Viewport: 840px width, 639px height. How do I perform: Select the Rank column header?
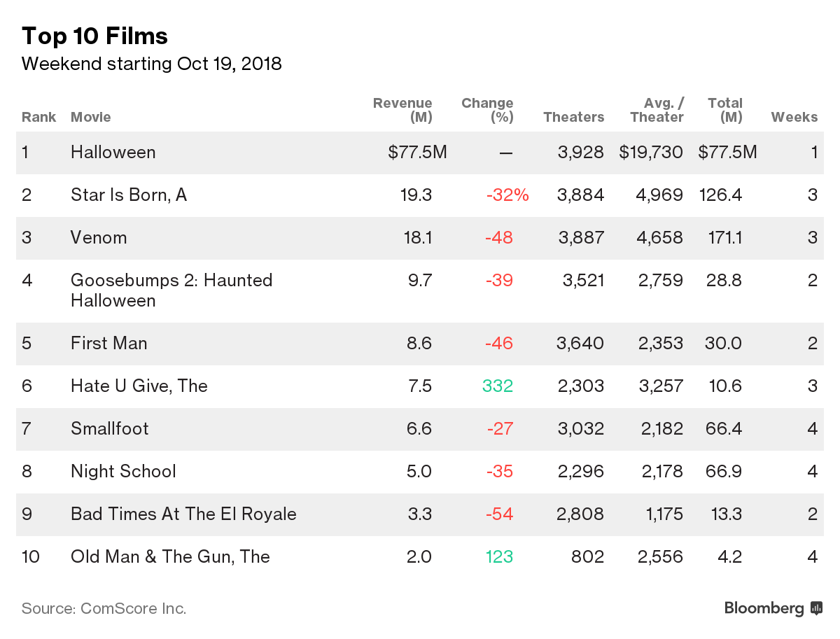tap(38, 117)
